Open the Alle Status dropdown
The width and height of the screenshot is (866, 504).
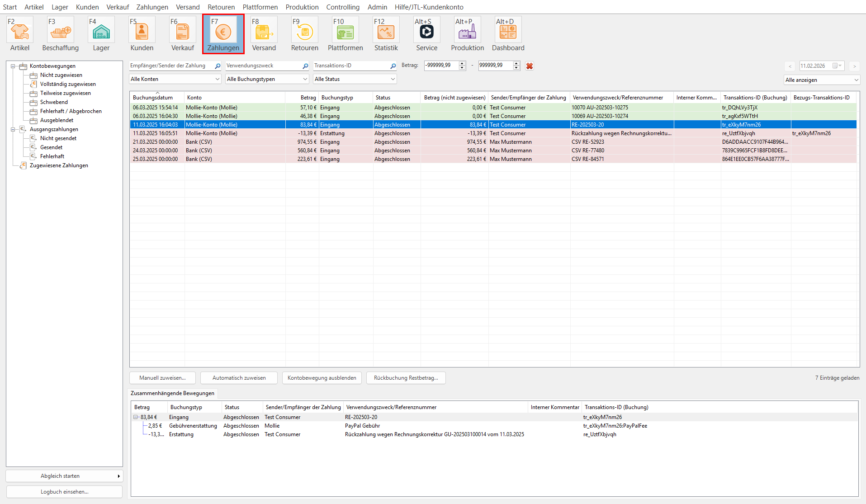(x=355, y=79)
